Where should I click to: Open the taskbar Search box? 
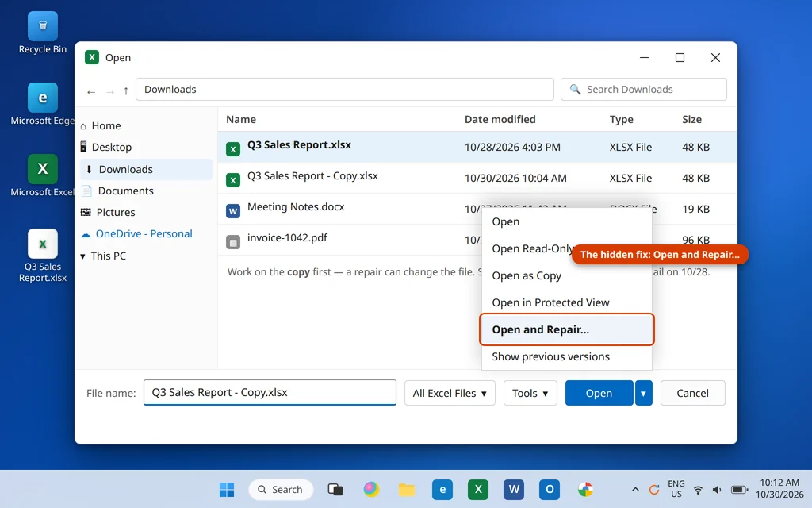281,489
